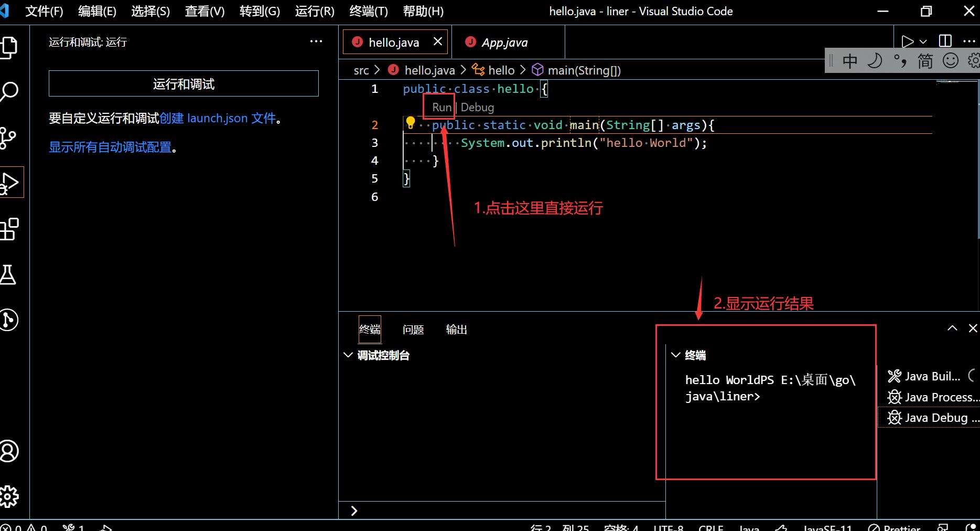Click the Split Editor icon
This screenshot has width=980, height=531.
944,41
